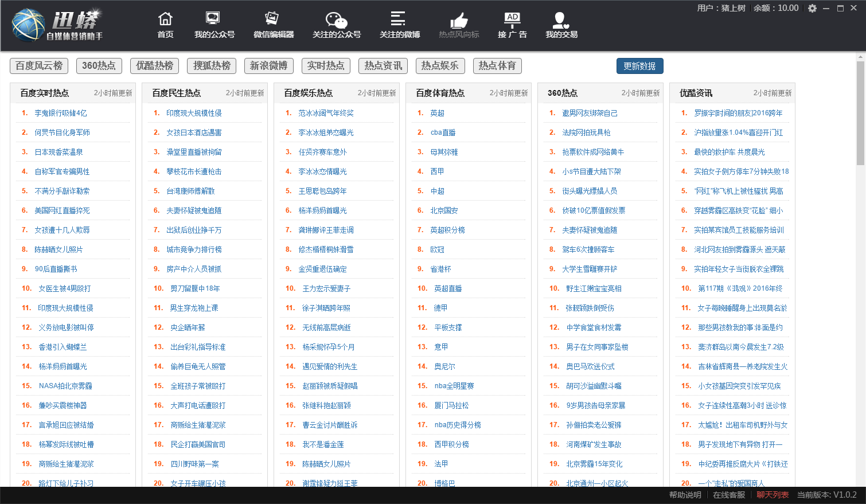866x504 pixels.
Task: Open 微信编辑器 editor icon
Action: [x=272, y=18]
